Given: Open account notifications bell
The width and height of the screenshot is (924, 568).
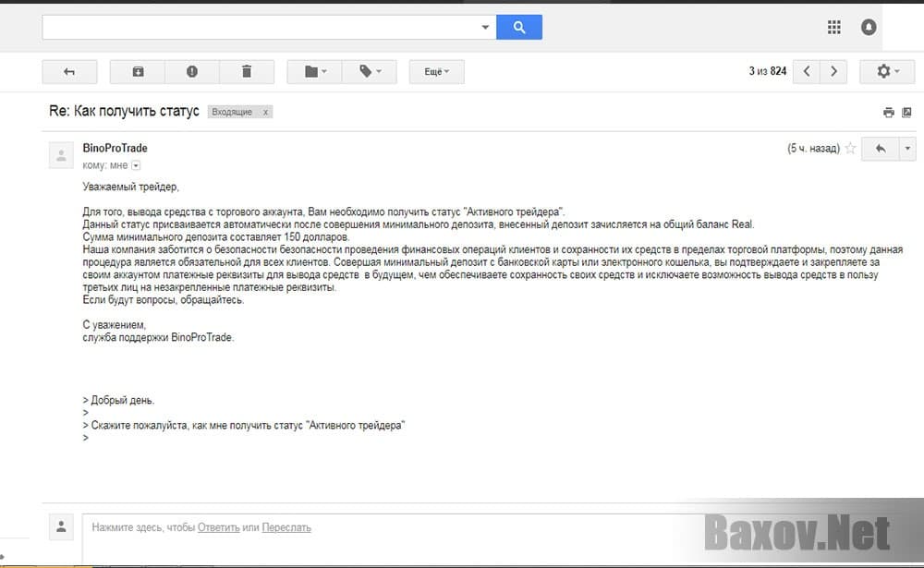Looking at the screenshot, I should [x=869, y=28].
